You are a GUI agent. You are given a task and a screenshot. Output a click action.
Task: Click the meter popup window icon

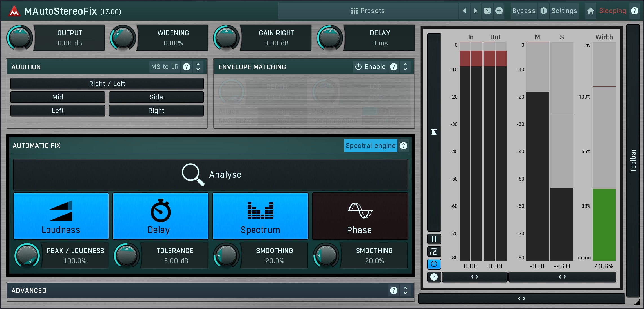434,252
